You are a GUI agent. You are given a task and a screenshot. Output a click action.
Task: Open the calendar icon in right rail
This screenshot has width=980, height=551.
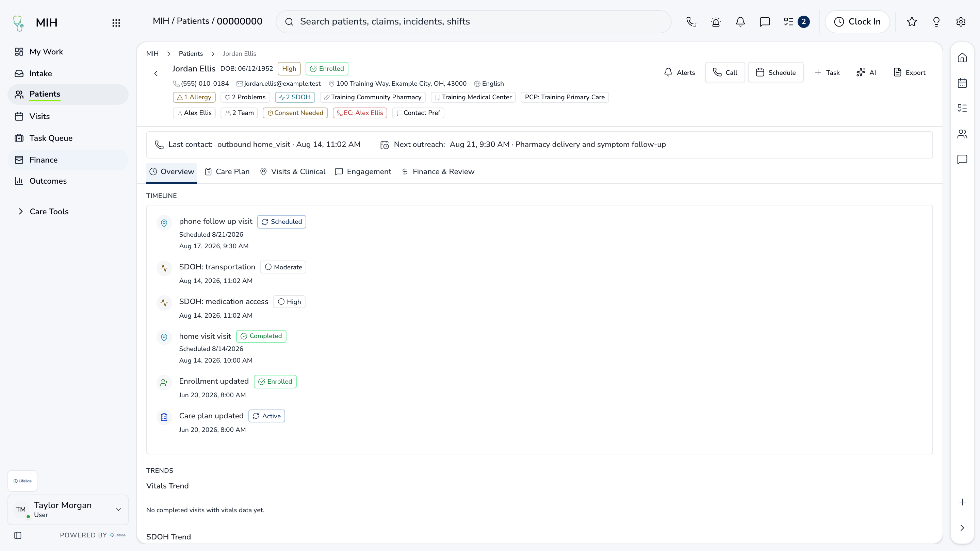tap(962, 83)
